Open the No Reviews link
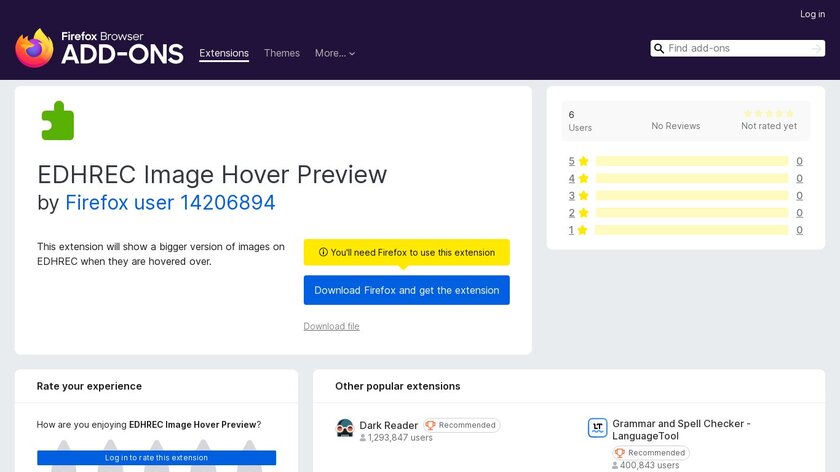The image size is (840, 472). click(x=676, y=126)
